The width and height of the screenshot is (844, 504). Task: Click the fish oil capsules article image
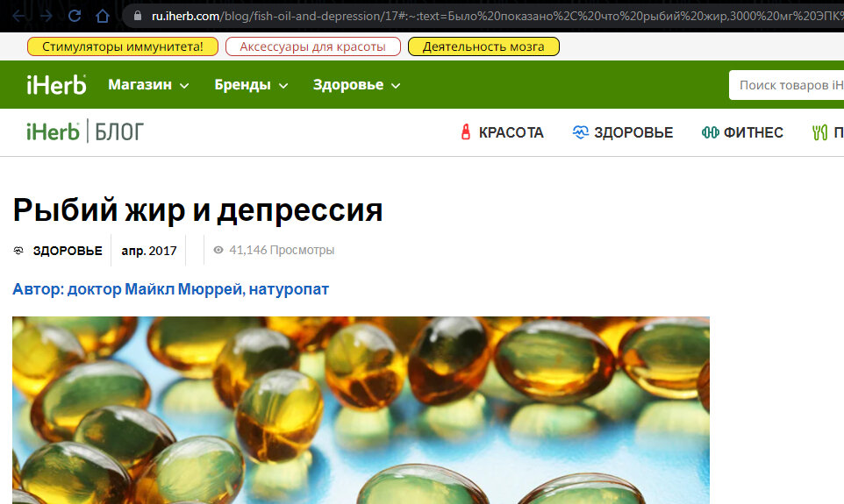point(361,410)
